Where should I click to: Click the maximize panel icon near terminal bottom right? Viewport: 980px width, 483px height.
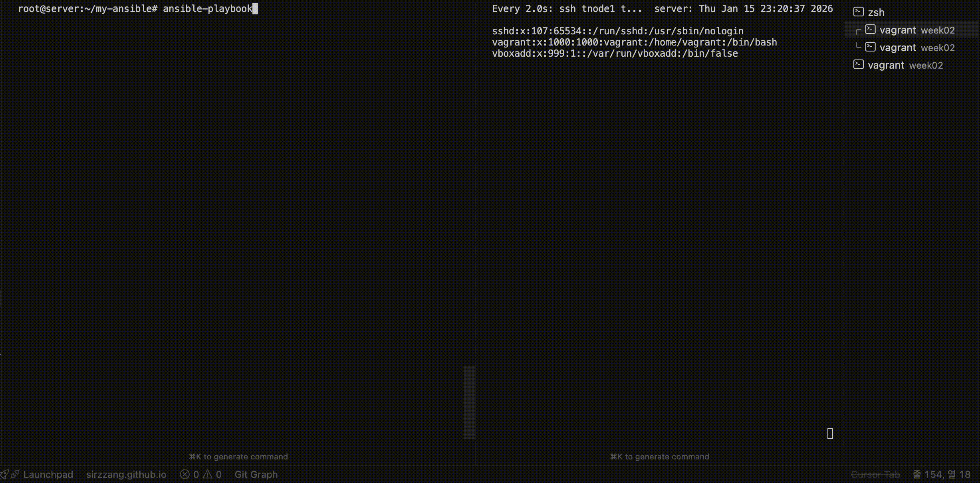(830, 434)
